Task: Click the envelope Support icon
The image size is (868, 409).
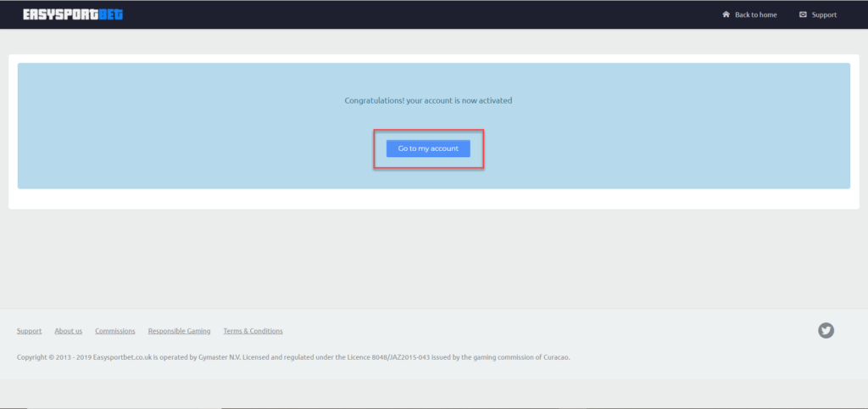Action: pyautogui.click(x=803, y=15)
